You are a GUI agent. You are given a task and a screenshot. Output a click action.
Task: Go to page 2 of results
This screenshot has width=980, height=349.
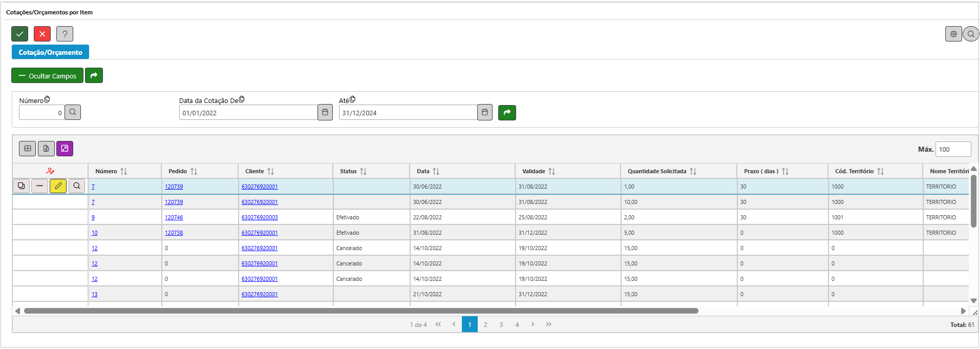[x=485, y=324]
